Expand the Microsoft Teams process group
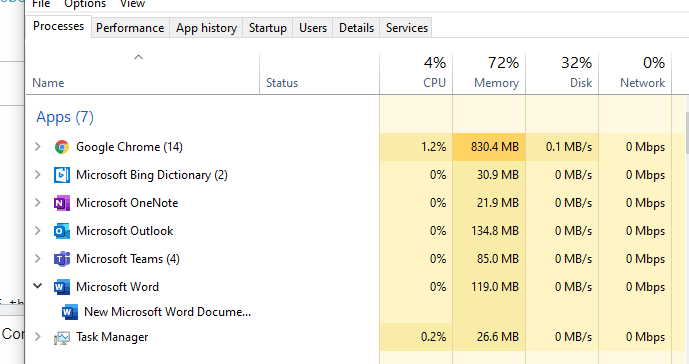This screenshot has height=364, width=689. click(38, 258)
